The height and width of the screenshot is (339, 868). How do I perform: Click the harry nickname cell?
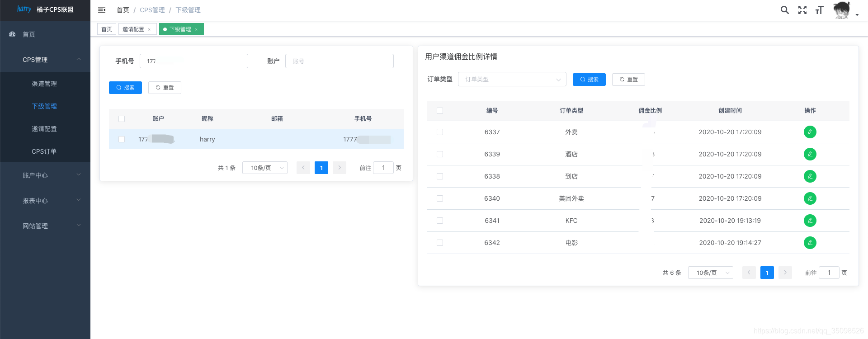click(x=208, y=139)
